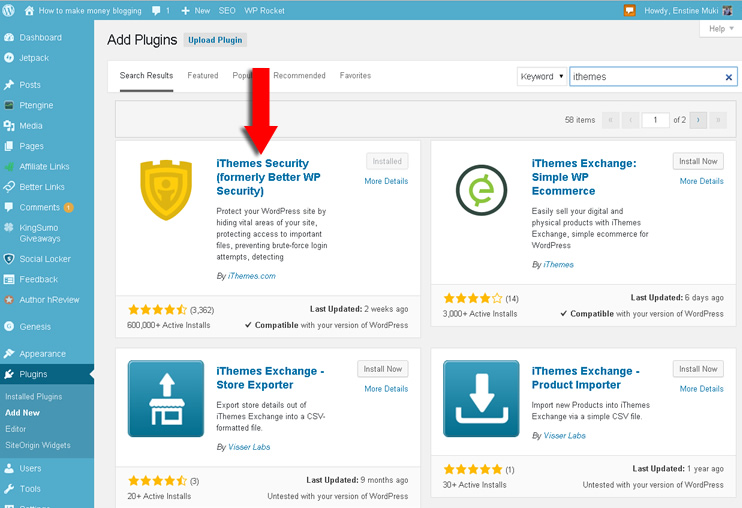
Task: Click the Appearance brush icon
Action: [9, 353]
